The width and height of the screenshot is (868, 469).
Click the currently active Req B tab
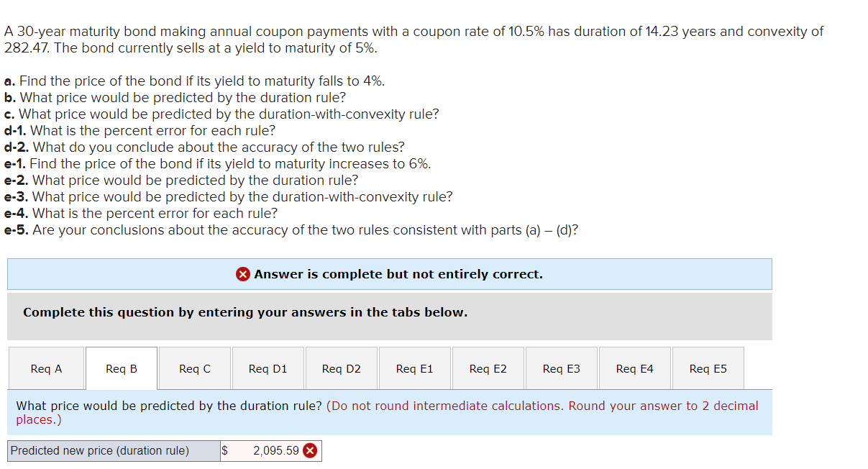tap(120, 368)
